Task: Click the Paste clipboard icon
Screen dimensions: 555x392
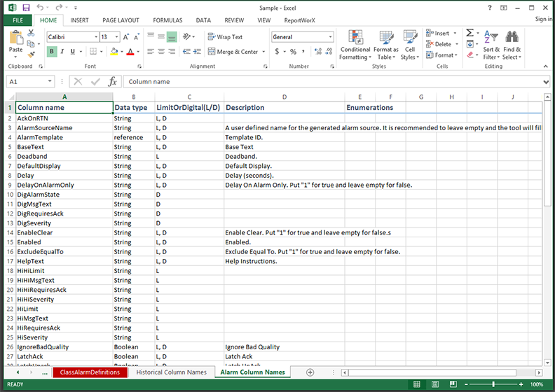Action: pos(15,40)
